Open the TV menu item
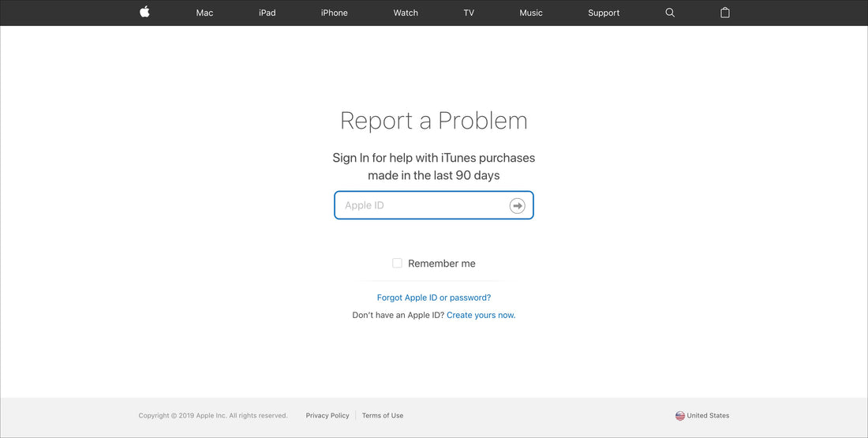This screenshot has width=868, height=438. click(469, 13)
